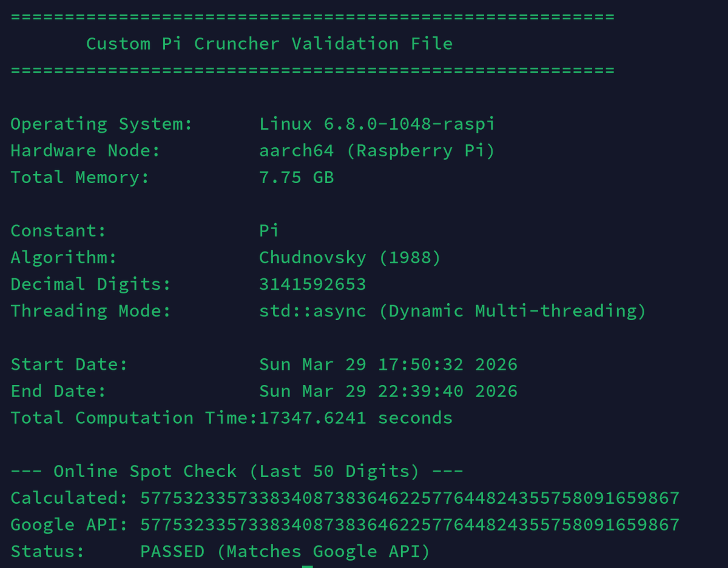Click the 'Constant:' label
Viewport: 728px width, 568px height.
click(x=58, y=231)
